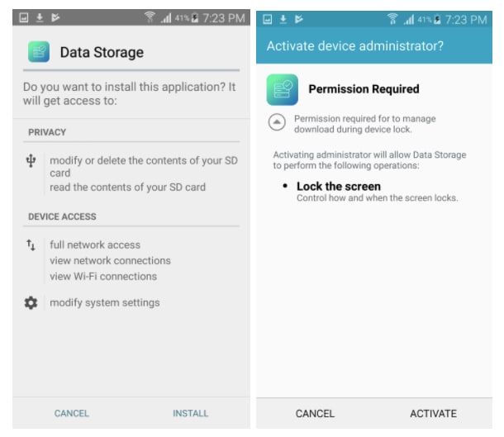504x437 pixels.
Task: Tap the Data Storage app icon in the install dialog
Action: click(x=37, y=52)
